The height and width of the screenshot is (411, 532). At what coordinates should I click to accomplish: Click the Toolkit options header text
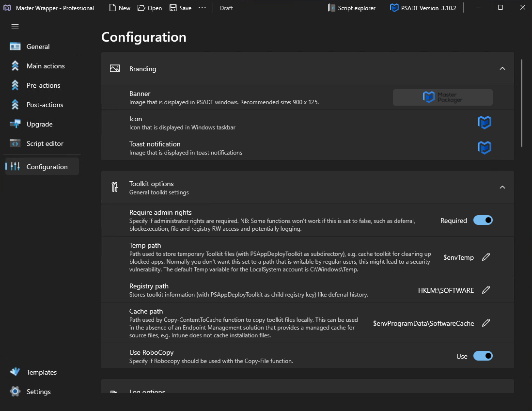(x=151, y=184)
